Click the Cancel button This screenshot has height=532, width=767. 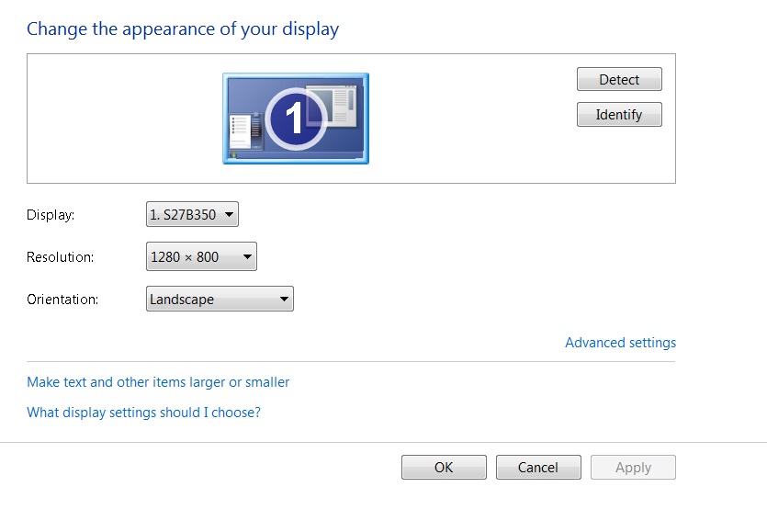538,468
